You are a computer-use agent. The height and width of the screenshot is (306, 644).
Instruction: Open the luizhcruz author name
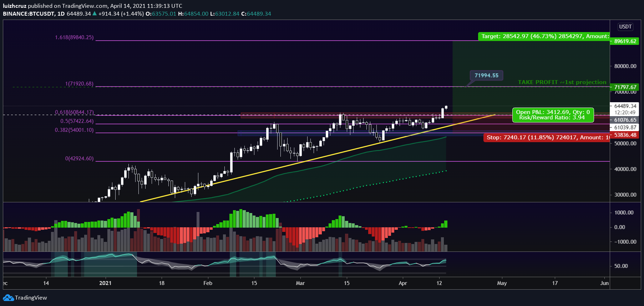click(15, 6)
